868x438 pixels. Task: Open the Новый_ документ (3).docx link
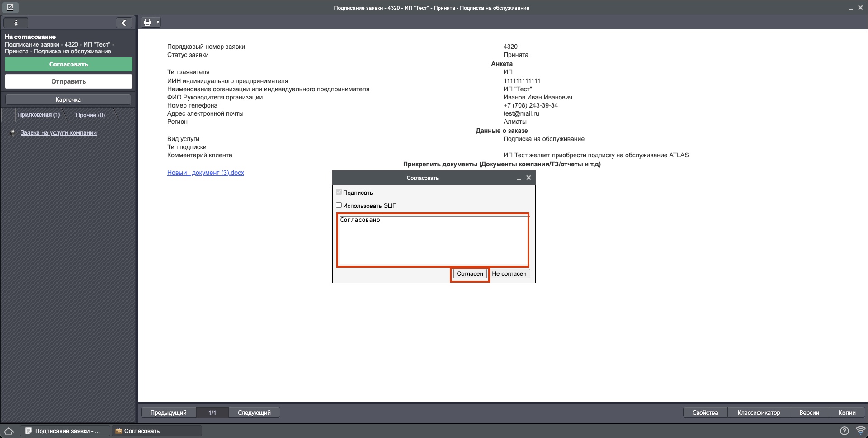[x=206, y=173]
